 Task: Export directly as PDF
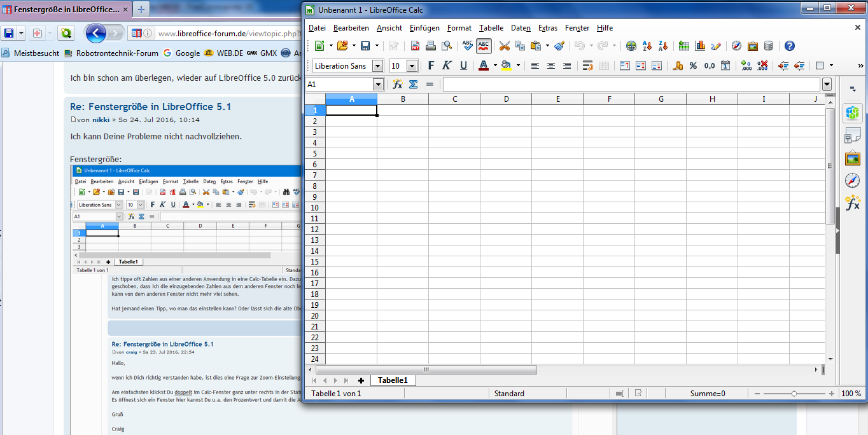click(415, 46)
